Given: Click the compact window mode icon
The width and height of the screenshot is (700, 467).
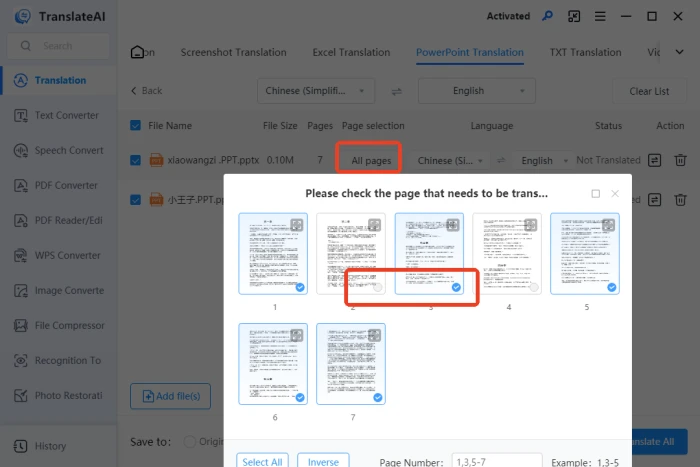Looking at the screenshot, I should click(x=574, y=17).
